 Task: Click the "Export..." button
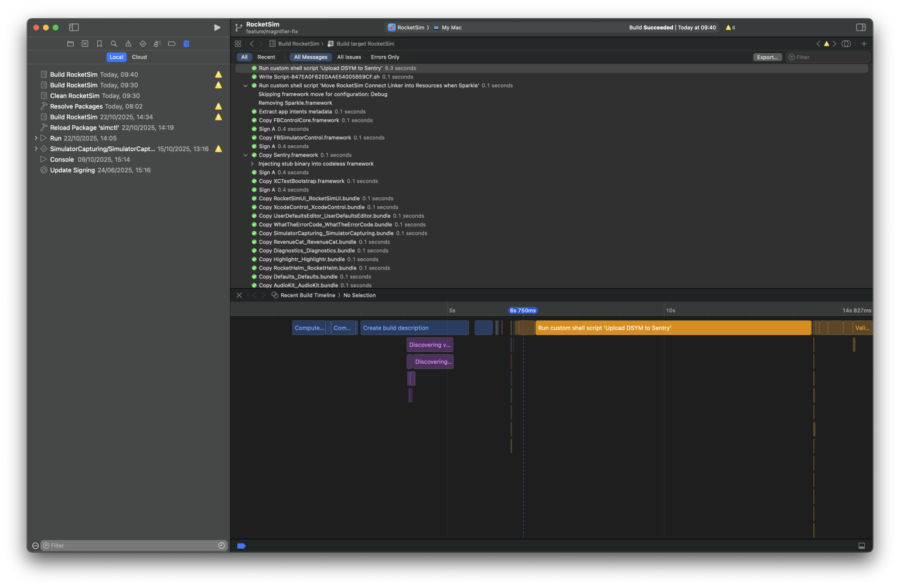click(x=768, y=57)
